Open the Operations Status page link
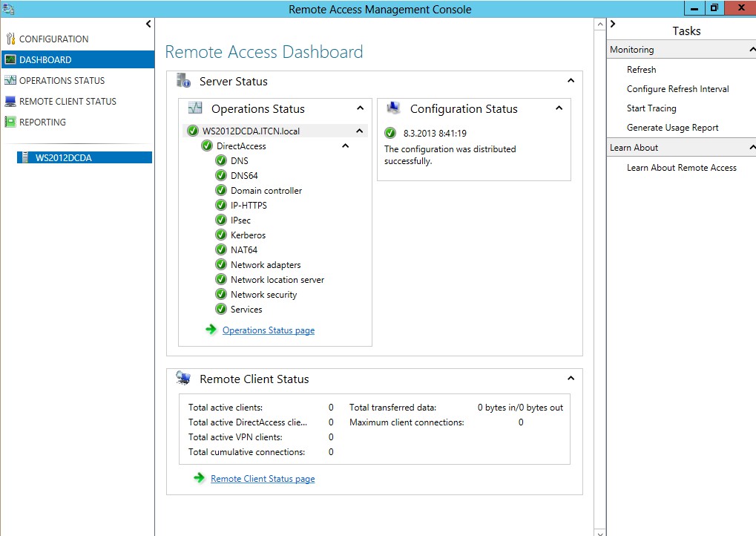The width and height of the screenshot is (756, 536). pyautogui.click(x=268, y=330)
